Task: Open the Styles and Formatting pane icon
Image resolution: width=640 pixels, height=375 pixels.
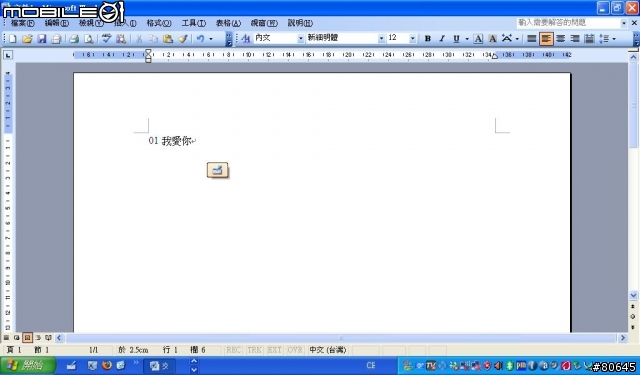Action: [246, 38]
